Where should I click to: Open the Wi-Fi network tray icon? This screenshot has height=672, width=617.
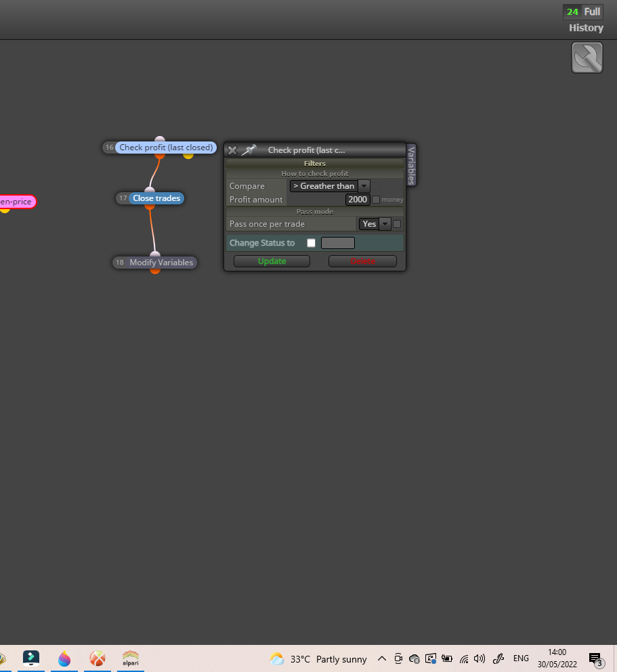click(x=463, y=658)
